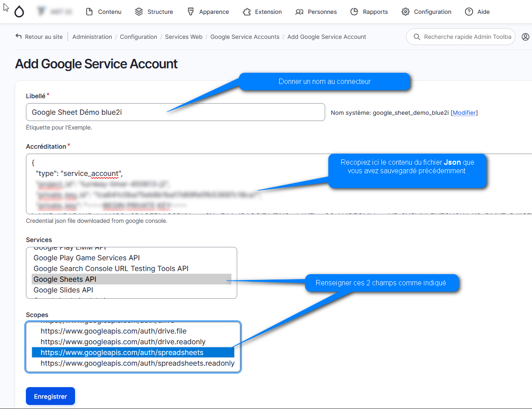Select the auth/spreadsheets scope

133,352
